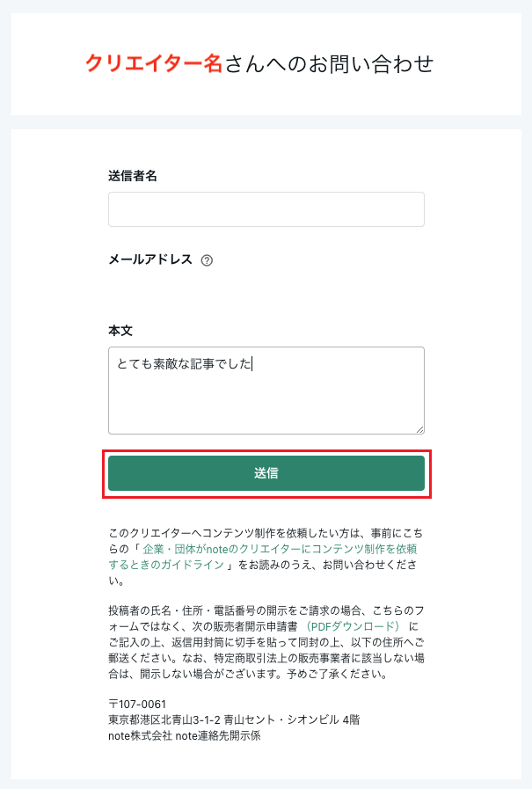Click empty space inside the 本文 textarea
This screenshot has width=532, height=789.
[266, 405]
